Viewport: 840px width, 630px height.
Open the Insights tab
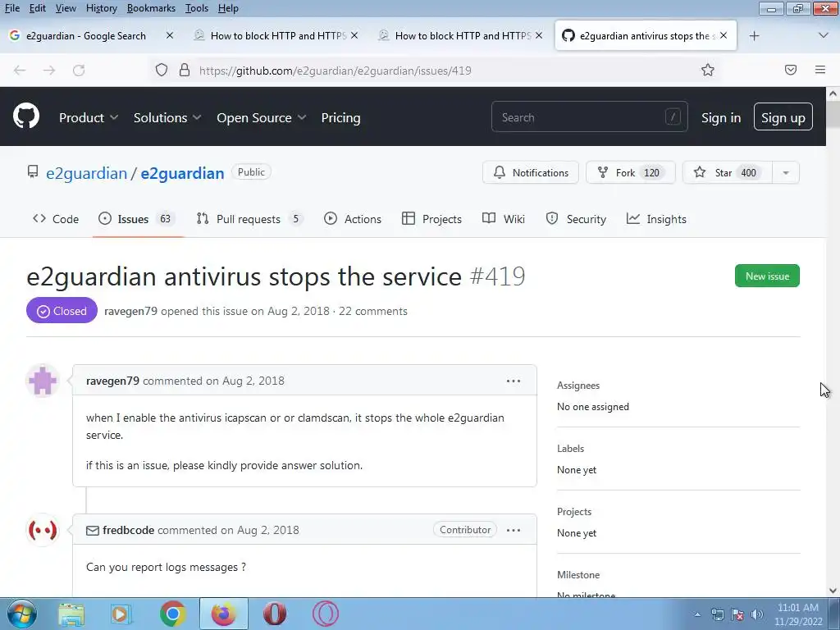coord(657,218)
